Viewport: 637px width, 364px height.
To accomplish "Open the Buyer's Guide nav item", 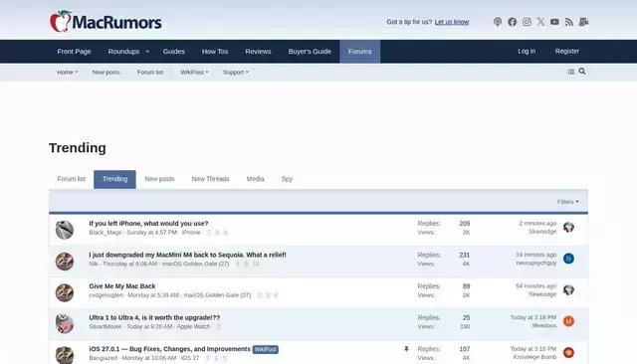I will click(310, 52).
